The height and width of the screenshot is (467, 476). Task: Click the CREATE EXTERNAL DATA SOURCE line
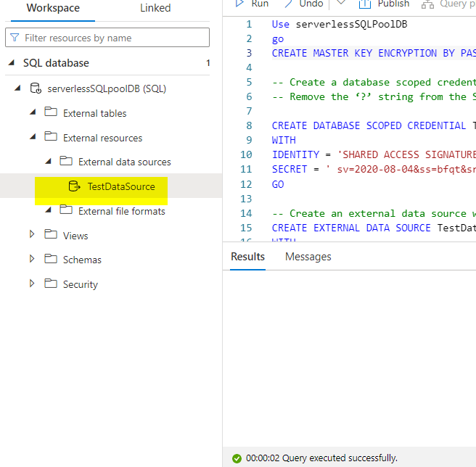tap(374, 228)
